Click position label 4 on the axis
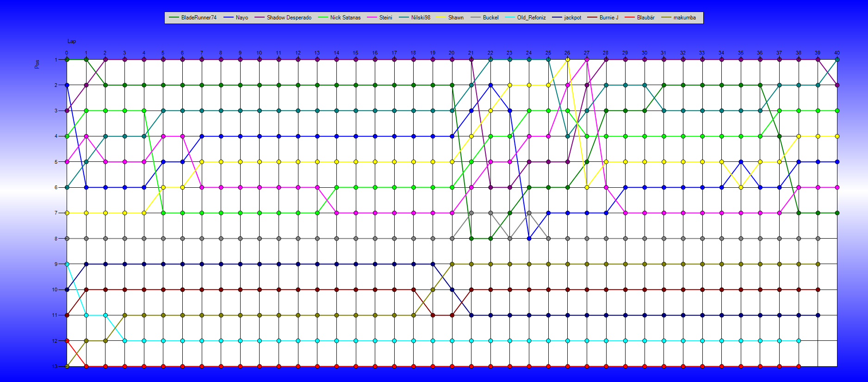This screenshot has height=382, width=868. [x=56, y=136]
